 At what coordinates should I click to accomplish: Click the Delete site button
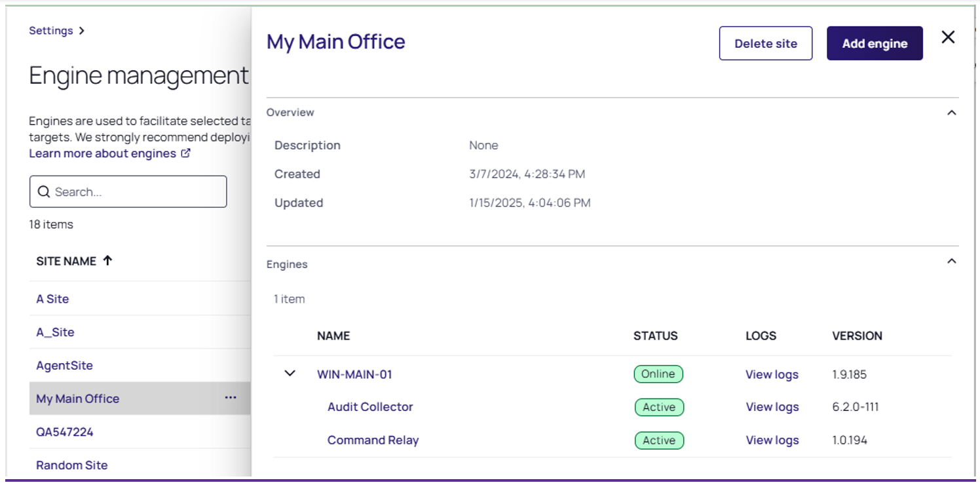(x=765, y=44)
